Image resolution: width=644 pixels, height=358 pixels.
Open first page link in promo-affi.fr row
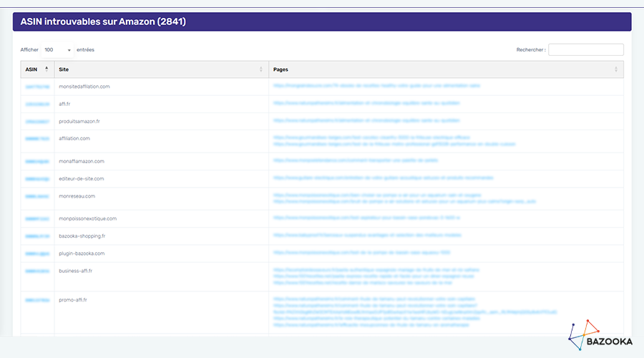tap(374, 299)
